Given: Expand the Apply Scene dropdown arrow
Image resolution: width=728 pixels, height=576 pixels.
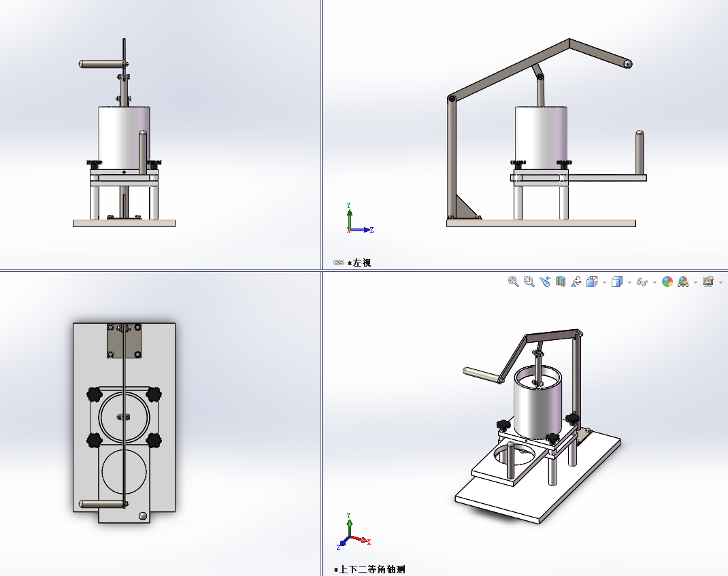Looking at the screenshot, I should (695, 282).
